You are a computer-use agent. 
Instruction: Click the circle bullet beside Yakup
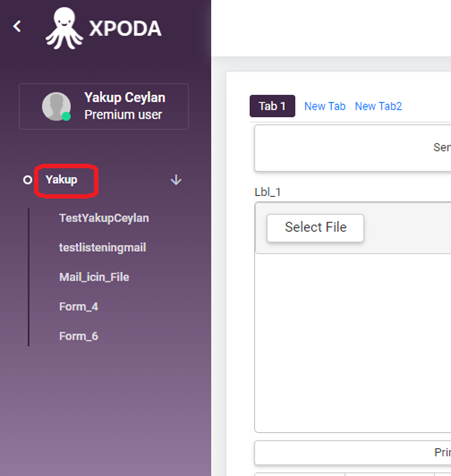(x=28, y=180)
